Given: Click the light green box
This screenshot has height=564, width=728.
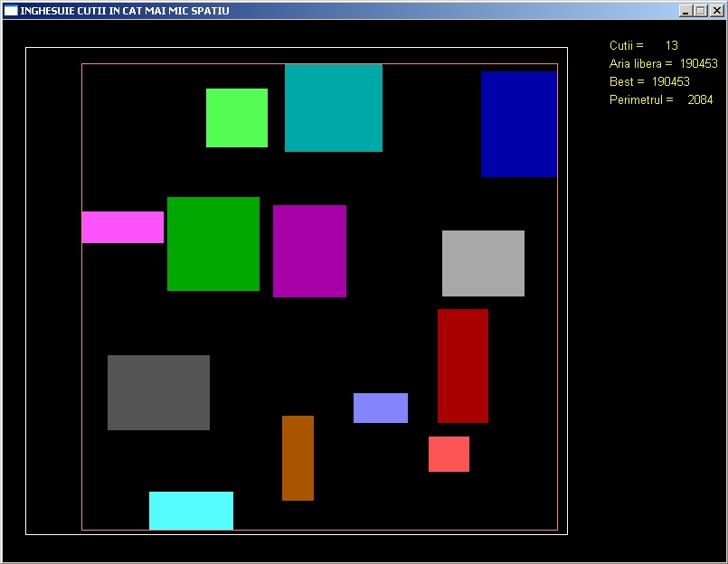Looking at the screenshot, I should pyautogui.click(x=237, y=117).
